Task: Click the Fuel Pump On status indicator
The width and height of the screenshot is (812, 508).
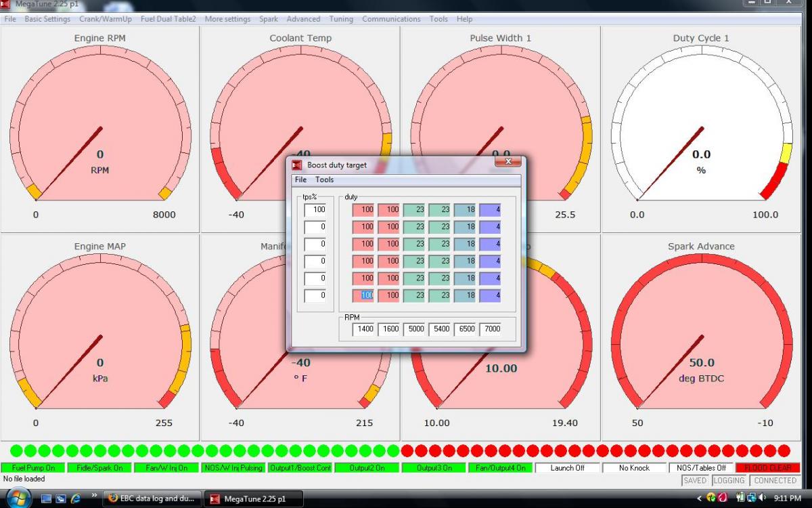Action: tap(33, 468)
